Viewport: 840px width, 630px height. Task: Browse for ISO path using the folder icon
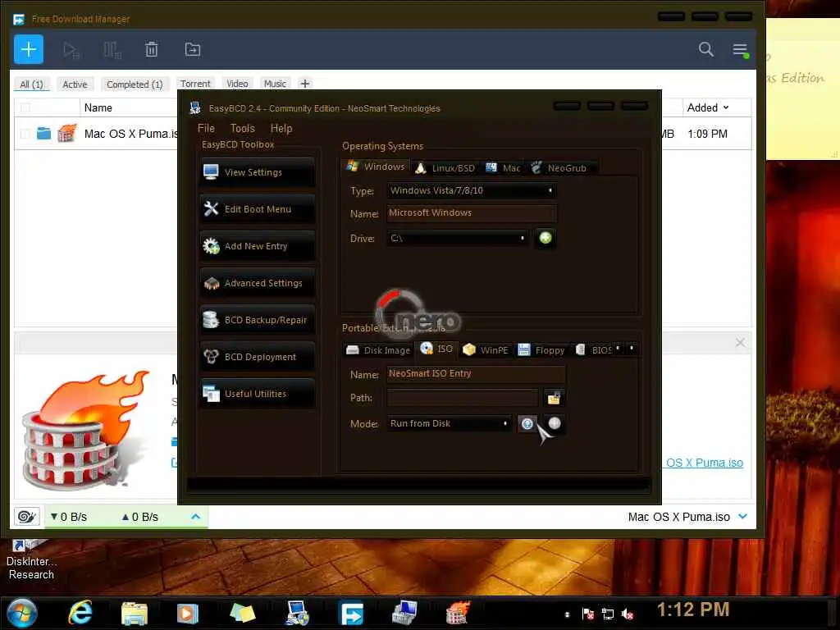(x=554, y=398)
